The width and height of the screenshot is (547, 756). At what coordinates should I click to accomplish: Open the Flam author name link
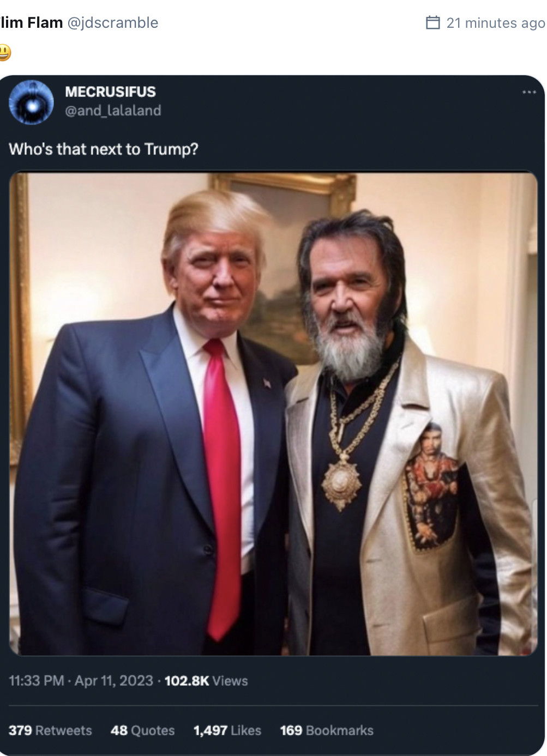tap(32, 23)
